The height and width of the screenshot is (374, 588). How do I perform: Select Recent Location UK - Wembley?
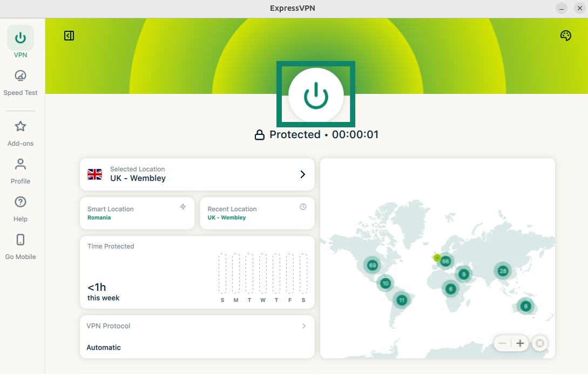click(x=256, y=213)
